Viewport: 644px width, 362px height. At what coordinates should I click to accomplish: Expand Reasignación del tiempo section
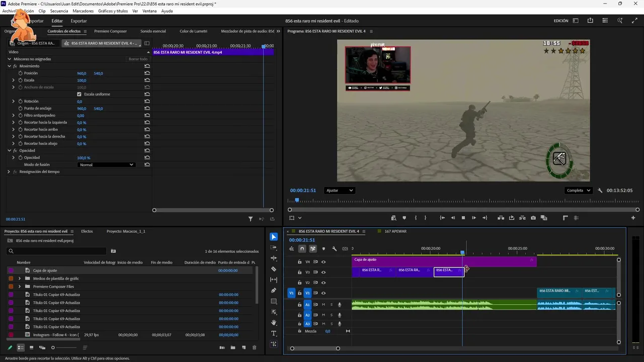9,172
